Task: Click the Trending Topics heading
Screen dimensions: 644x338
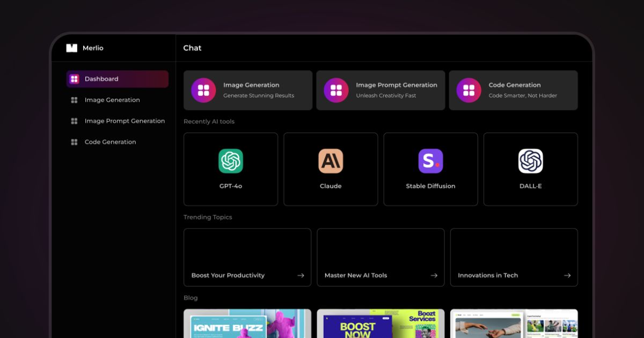Action: [208, 217]
